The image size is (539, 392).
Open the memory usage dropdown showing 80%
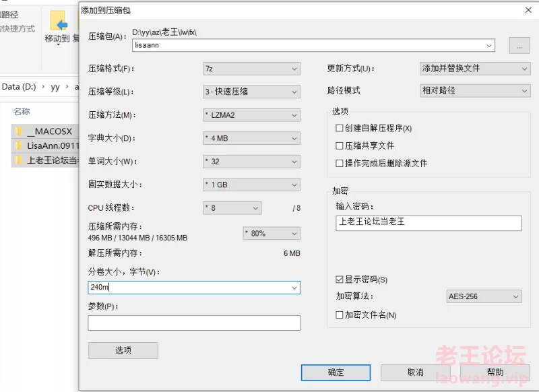click(272, 233)
